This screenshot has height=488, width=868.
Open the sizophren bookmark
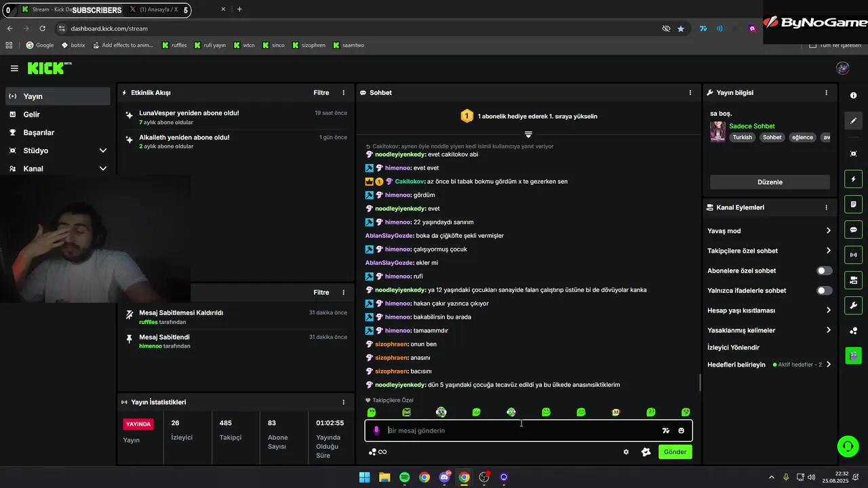point(309,45)
